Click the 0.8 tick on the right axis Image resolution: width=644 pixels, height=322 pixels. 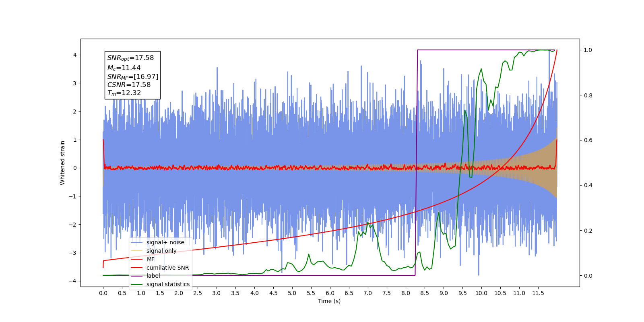pos(588,95)
